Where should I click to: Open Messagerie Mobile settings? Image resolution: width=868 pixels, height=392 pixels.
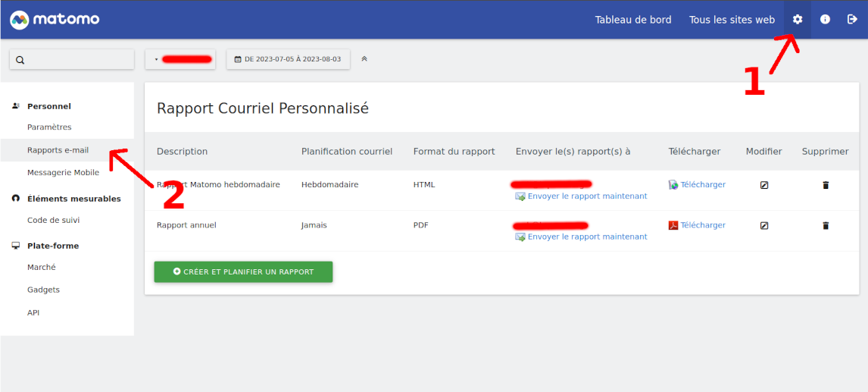(63, 173)
